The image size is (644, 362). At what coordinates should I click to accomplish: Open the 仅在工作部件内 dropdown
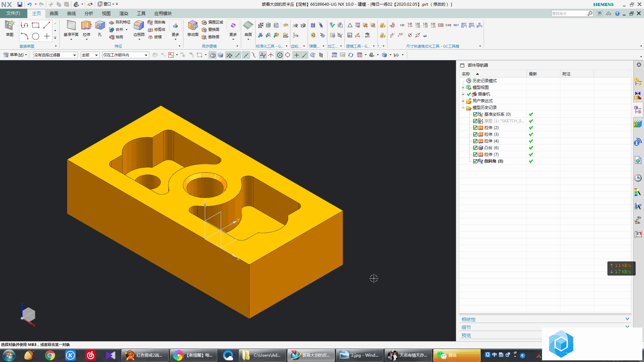tap(125, 55)
